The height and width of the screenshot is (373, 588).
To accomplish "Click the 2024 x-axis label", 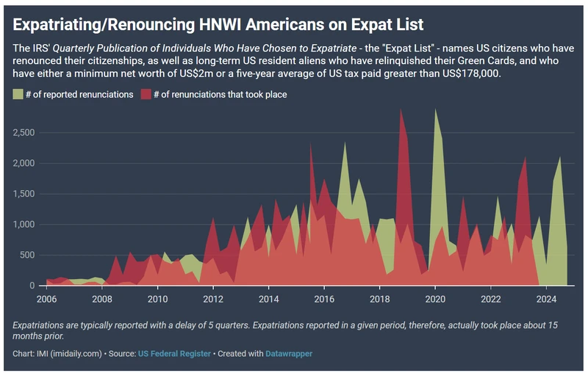I will [546, 299].
